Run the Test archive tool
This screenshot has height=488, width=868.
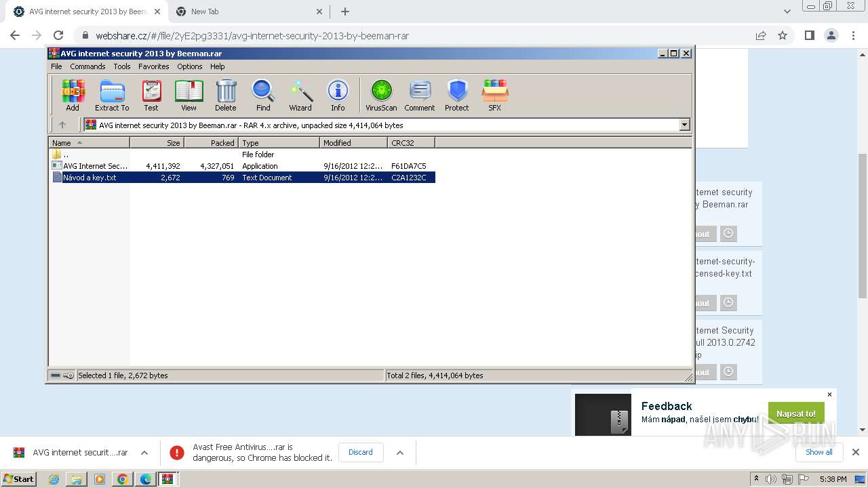151,95
